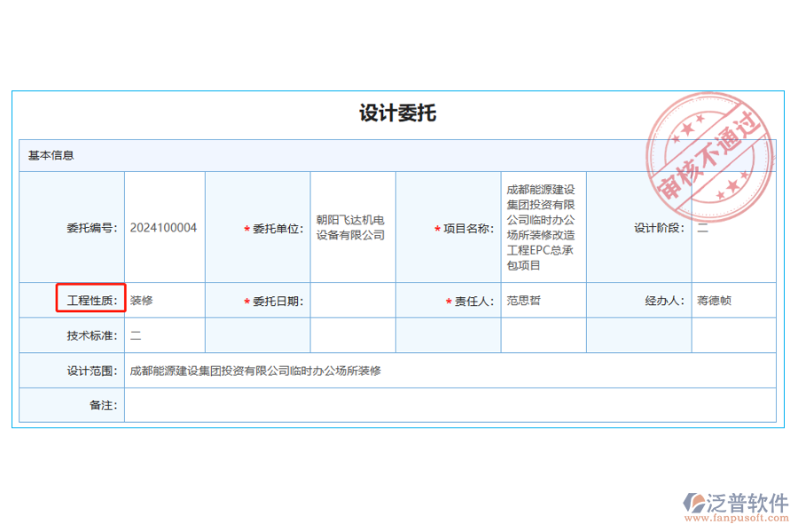Click the 委托单位 company name field
The image size is (798, 532).
(351, 227)
